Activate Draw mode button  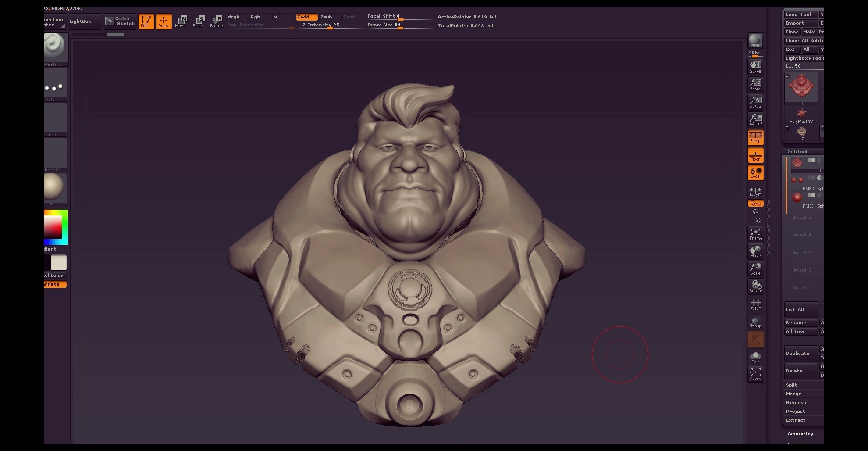[x=164, y=21]
